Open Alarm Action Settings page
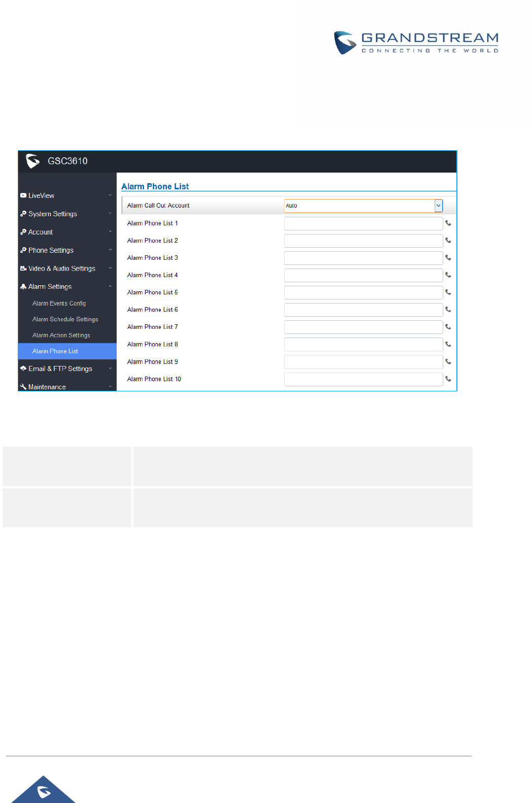Image resolution: width=532 pixels, height=803 pixels. coord(61,336)
